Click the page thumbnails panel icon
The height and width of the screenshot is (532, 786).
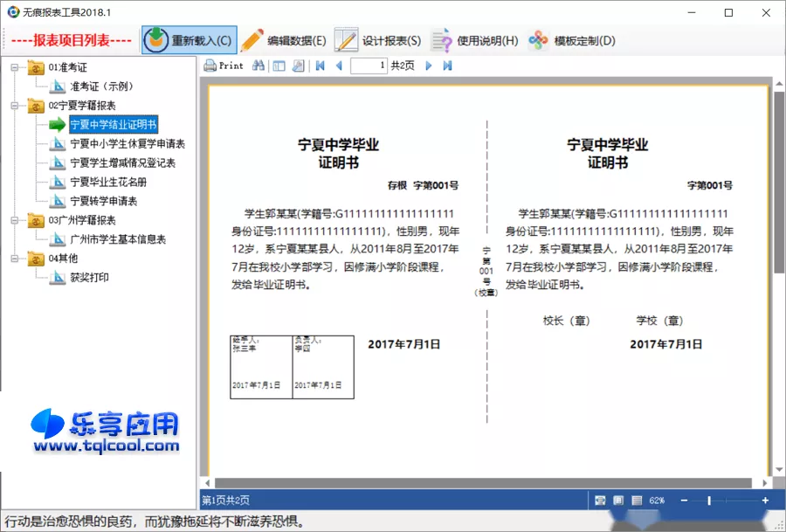277,65
